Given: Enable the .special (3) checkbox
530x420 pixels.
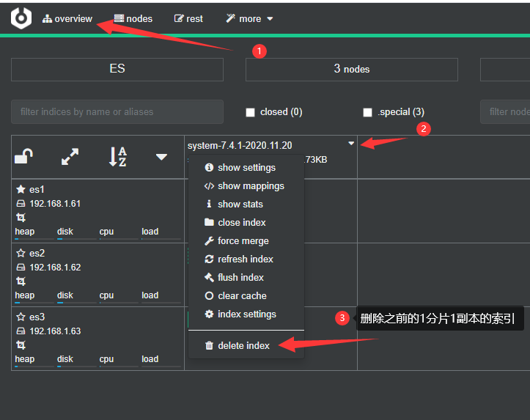Looking at the screenshot, I should point(367,112).
